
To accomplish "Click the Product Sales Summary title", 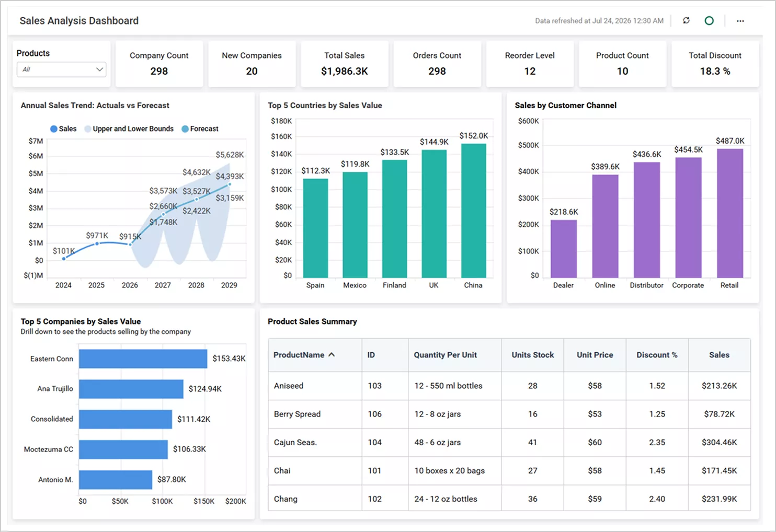I will [x=312, y=321].
